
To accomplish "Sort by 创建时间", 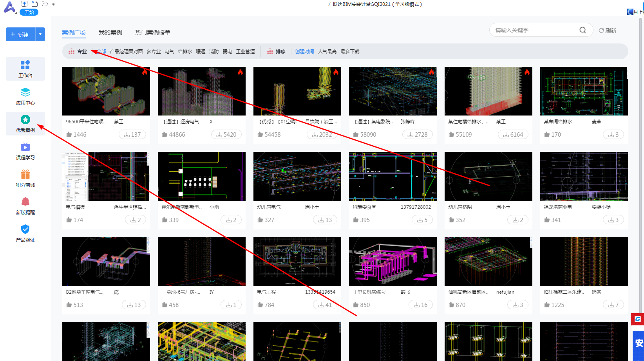I will pos(304,52).
